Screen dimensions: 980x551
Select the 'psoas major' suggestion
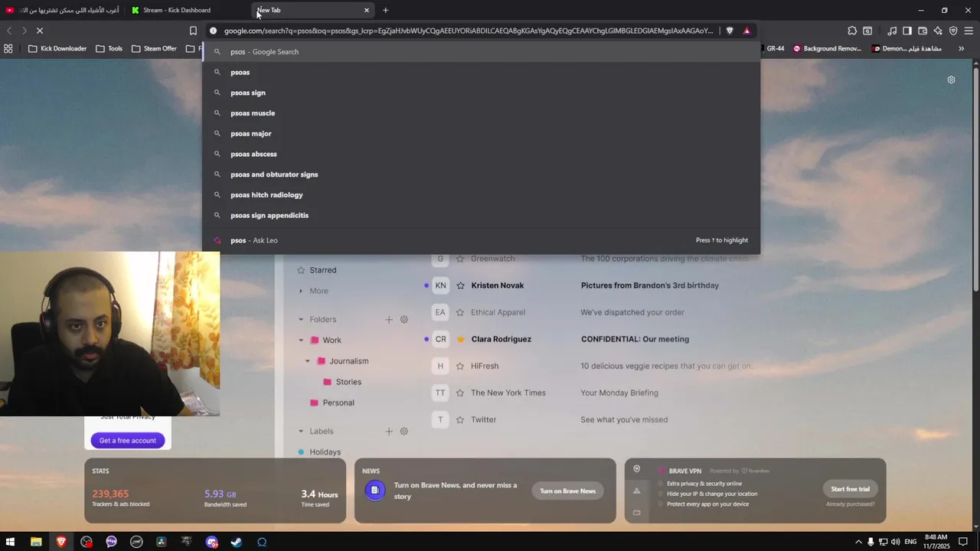coord(481,134)
